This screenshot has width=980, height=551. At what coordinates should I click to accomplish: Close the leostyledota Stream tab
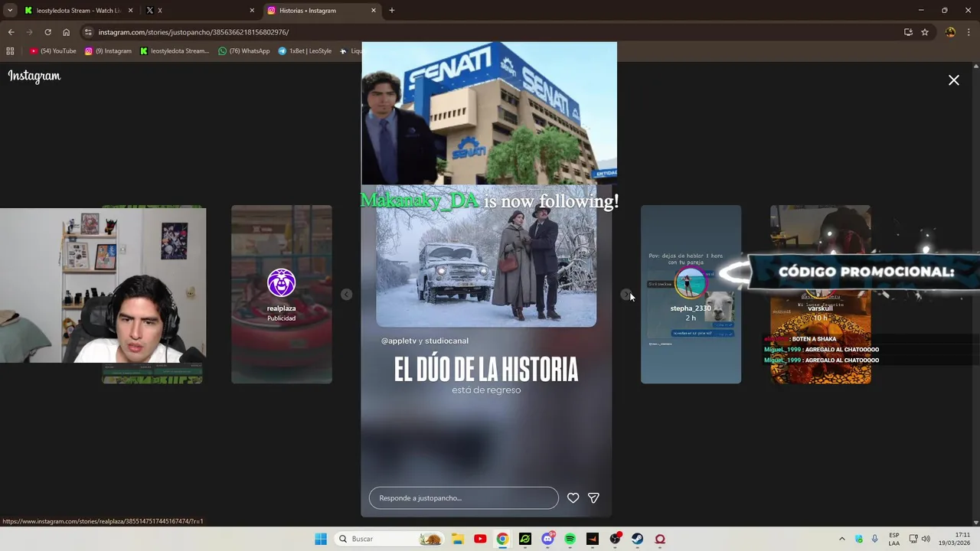pyautogui.click(x=130, y=11)
